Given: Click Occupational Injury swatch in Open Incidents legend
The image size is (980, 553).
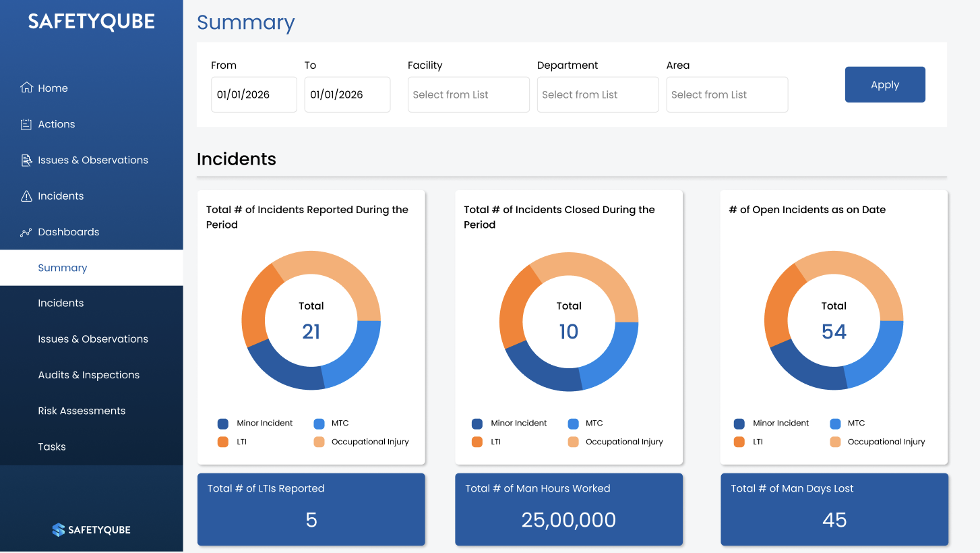Looking at the screenshot, I should point(836,442).
